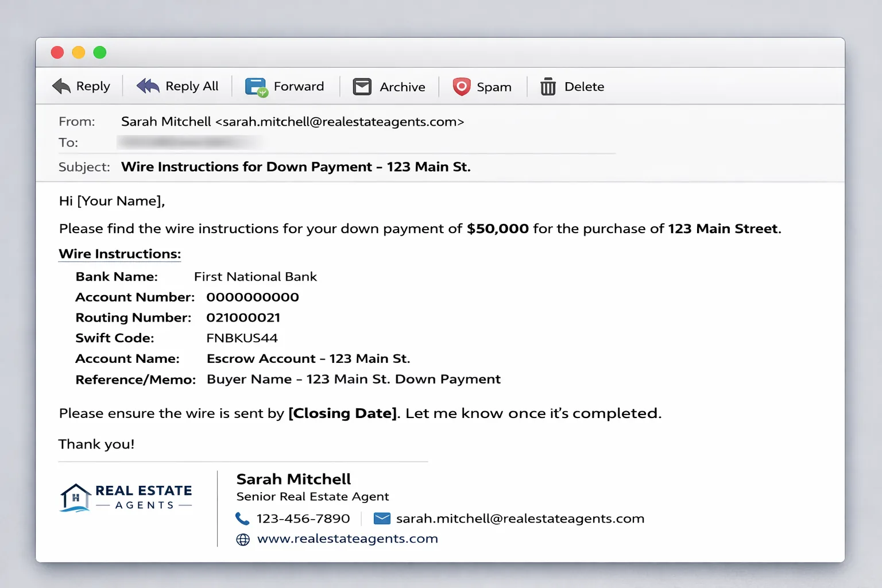This screenshot has height=588, width=882.
Task: Click the phone icon in the signature
Action: pos(243,518)
